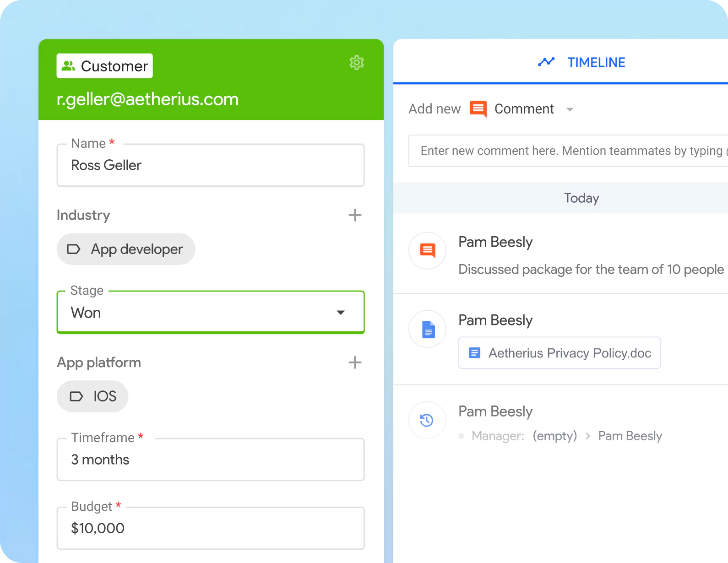
Task: Click the new comment text box
Action: tap(568, 151)
